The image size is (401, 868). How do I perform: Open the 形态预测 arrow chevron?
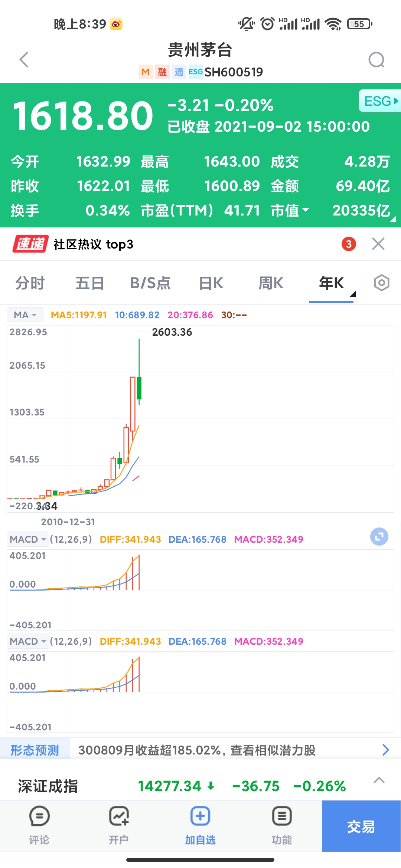point(385,750)
